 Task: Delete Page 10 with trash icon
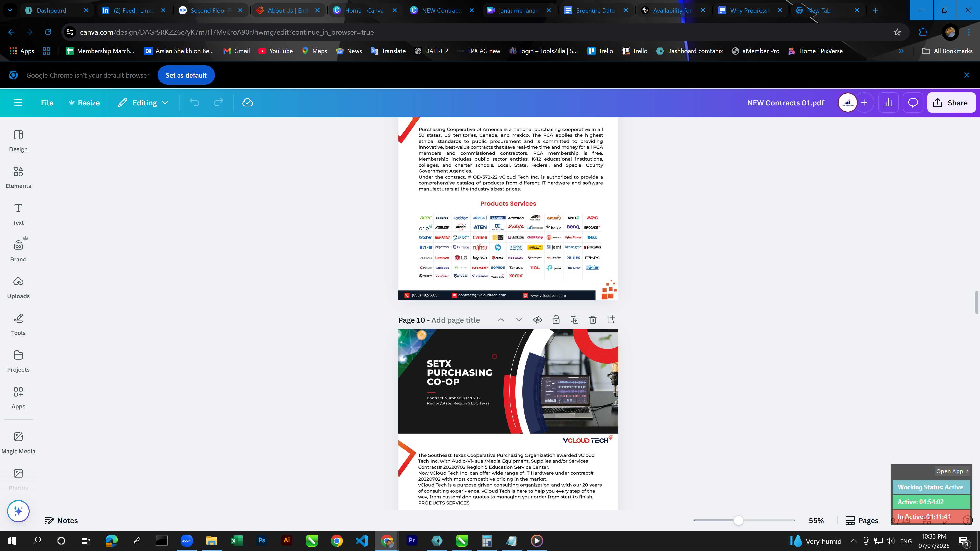593,320
